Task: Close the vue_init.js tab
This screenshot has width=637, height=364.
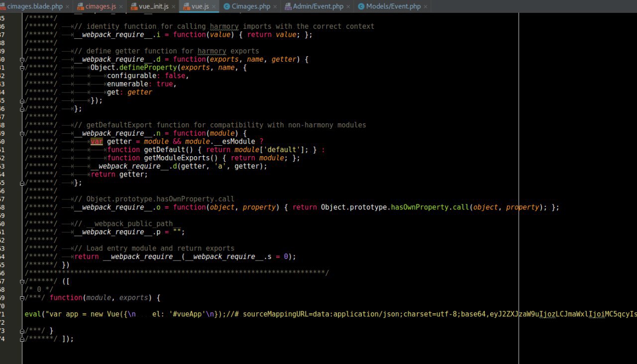Action: coord(174,7)
